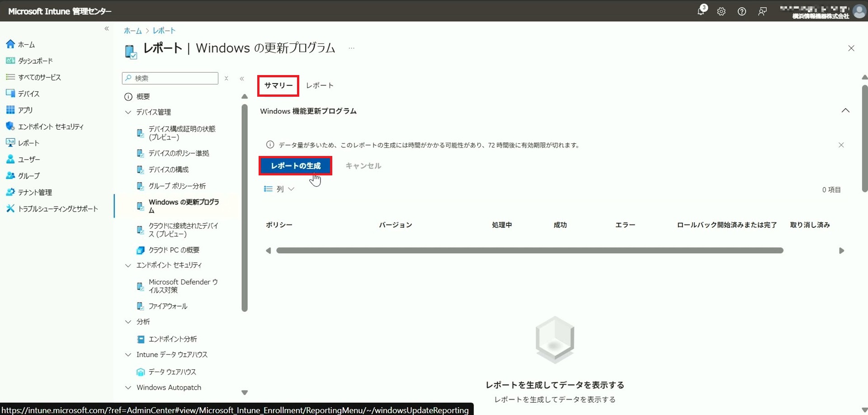Screen dimensions: 868x415
Task: Collapse the main navigation with double chevron
Action: pyautogui.click(x=107, y=28)
